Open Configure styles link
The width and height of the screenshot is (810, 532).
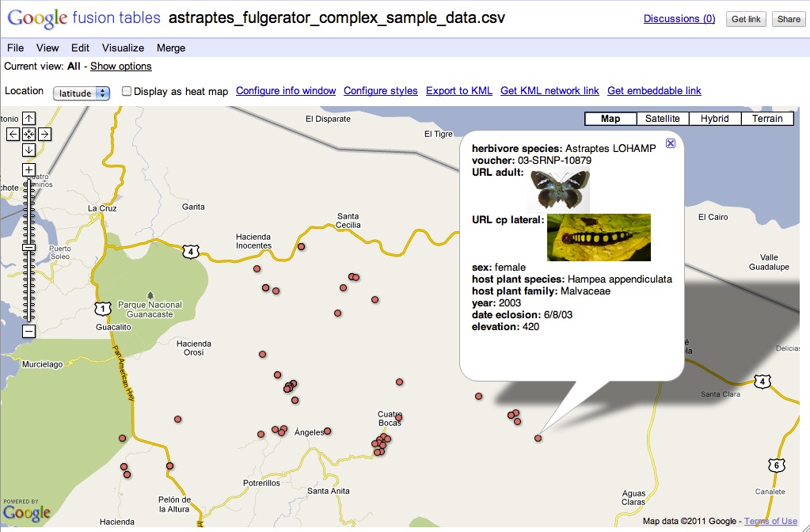381,91
